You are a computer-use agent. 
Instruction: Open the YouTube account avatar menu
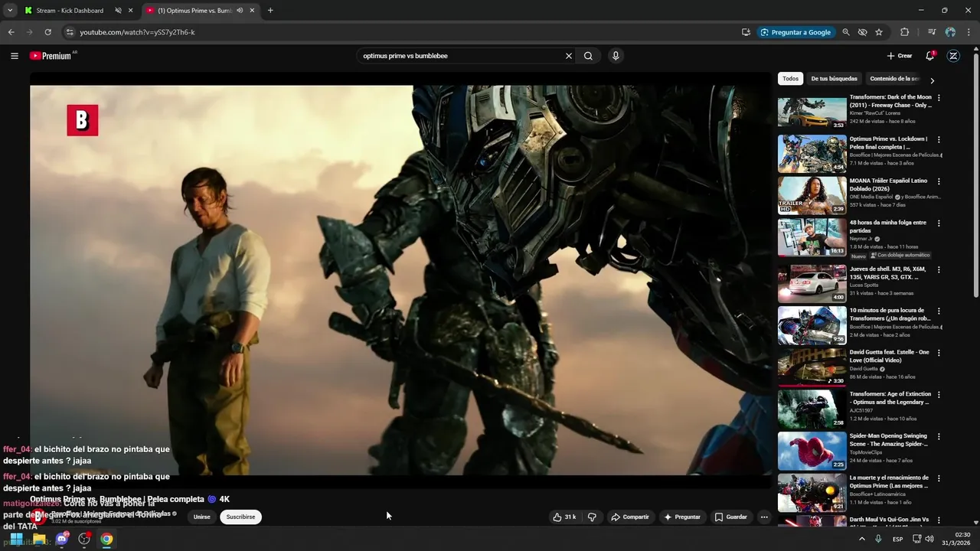pyautogui.click(x=953, y=56)
